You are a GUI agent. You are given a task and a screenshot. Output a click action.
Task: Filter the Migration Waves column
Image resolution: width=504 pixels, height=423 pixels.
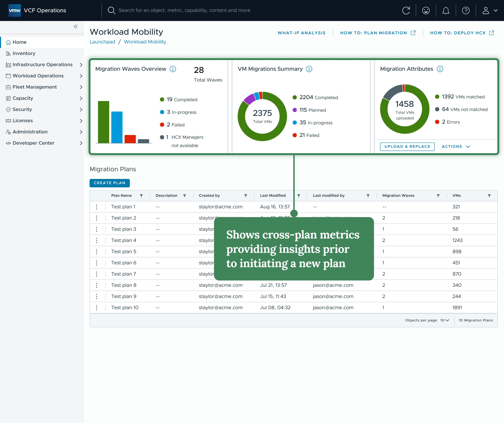438,196
